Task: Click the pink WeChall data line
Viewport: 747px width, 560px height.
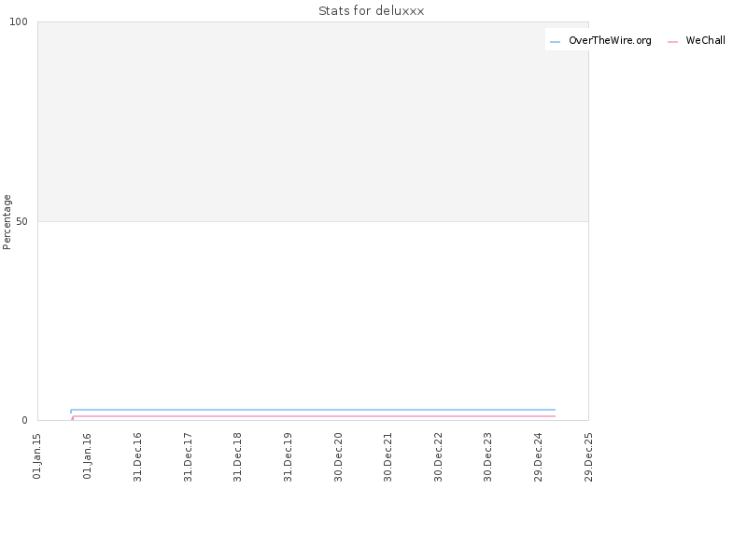Action: [313, 416]
